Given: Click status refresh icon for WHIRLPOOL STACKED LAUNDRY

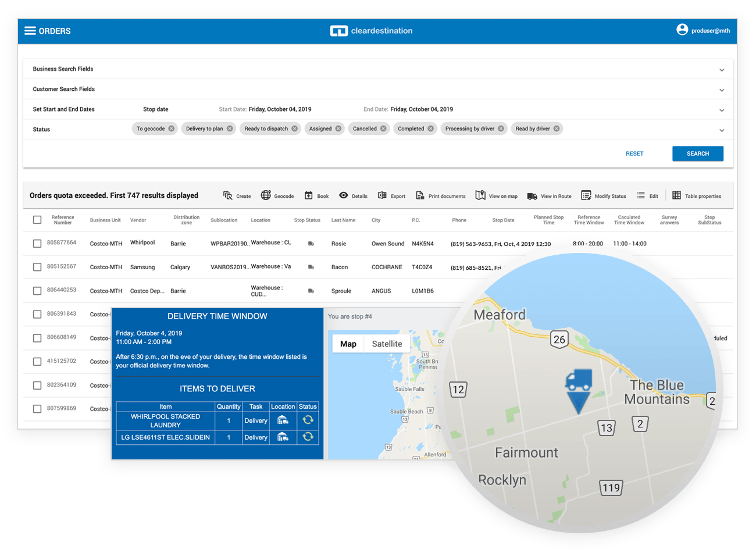Looking at the screenshot, I should [x=308, y=419].
